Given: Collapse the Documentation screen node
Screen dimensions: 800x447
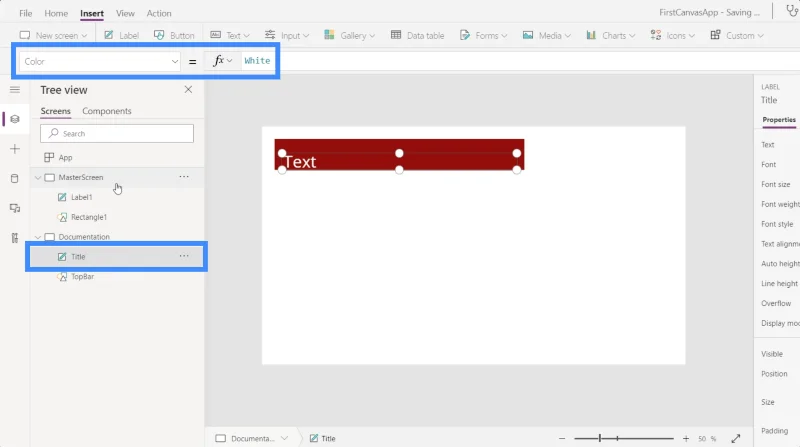Looking at the screenshot, I should coord(38,237).
